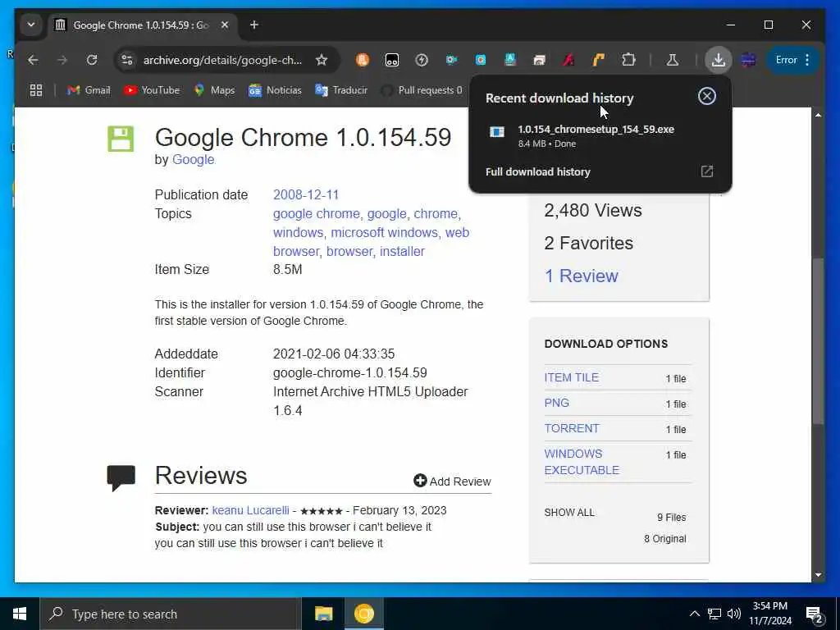Open the 1 Review link
Screen dimensions: 840x630
[582, 276]
